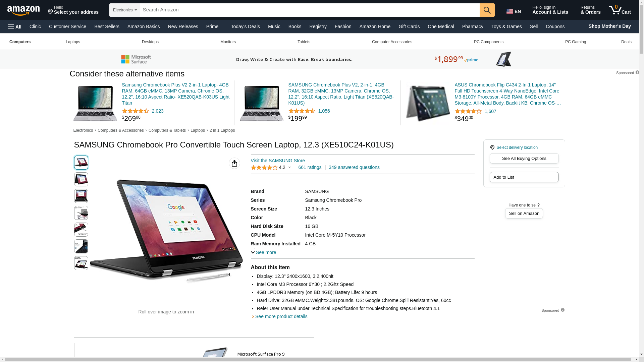Click the Amazon logo
Viewport: 644px width, 362px height.
pos(23,10)
